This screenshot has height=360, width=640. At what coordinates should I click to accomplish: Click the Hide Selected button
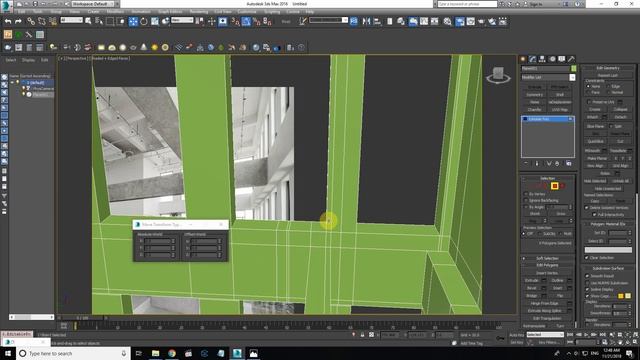click(595, 181)
